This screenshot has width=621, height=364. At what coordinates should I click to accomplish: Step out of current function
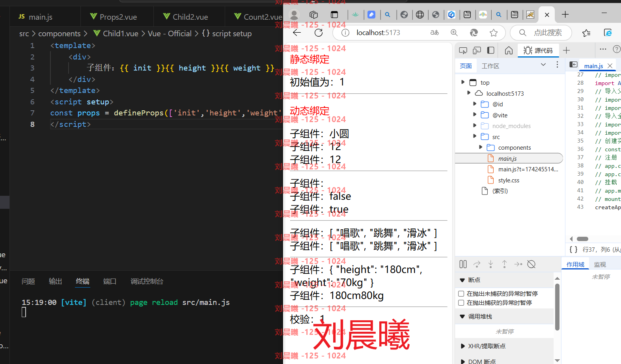click(x=504, y=264)
